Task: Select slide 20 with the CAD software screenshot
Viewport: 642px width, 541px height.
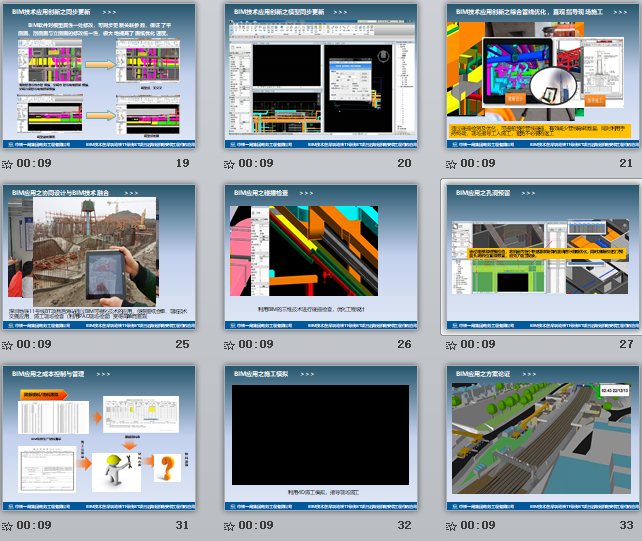Action: (320, 76)
